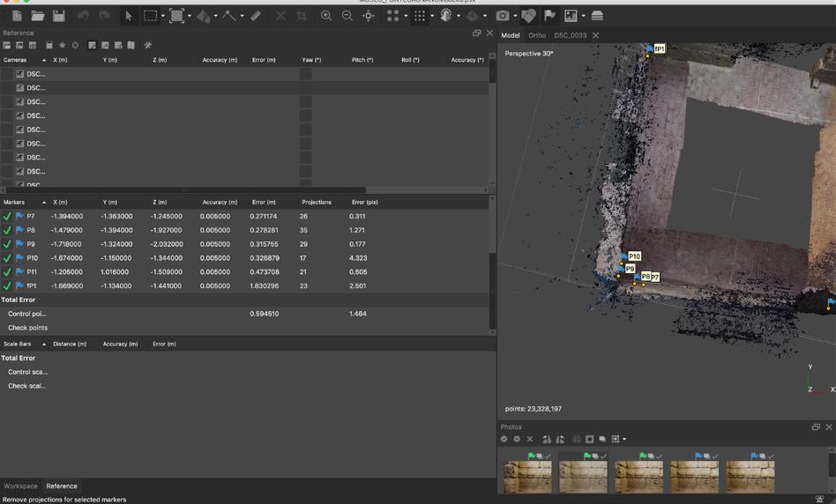
Task: Show the sparse point cloud view
Action: tap(393, 16)
